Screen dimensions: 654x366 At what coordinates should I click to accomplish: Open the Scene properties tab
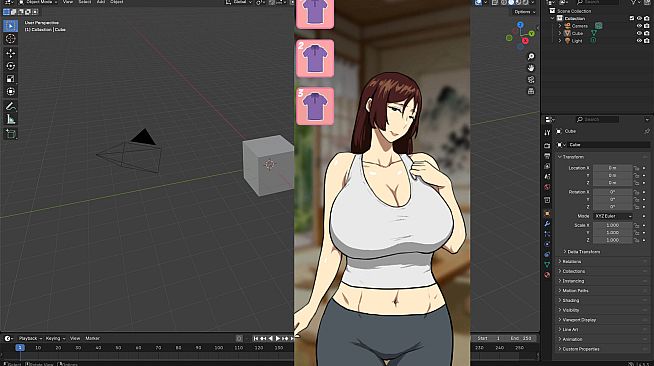[x=547, y=177]
